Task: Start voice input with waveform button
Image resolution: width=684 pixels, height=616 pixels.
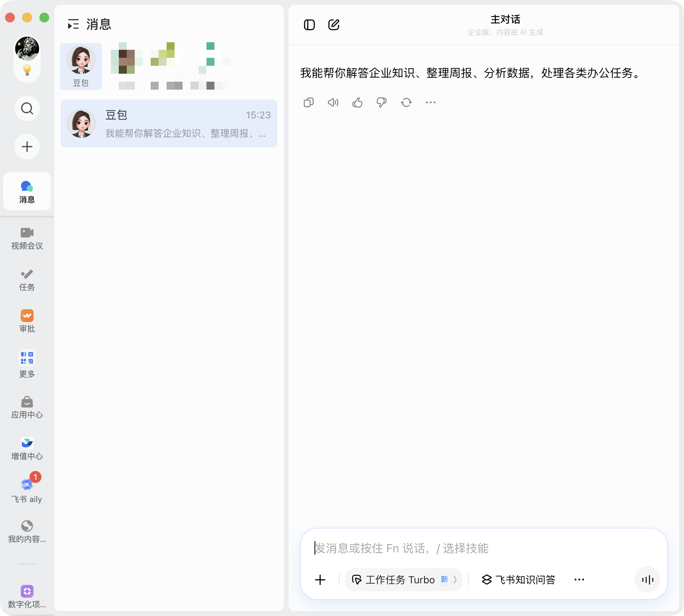Action: pyautogui.click(x=648, y=580)
